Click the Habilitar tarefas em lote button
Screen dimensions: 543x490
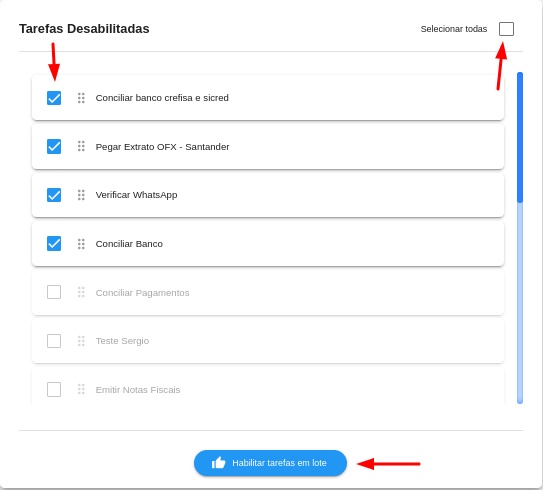[x=270, y=463]
